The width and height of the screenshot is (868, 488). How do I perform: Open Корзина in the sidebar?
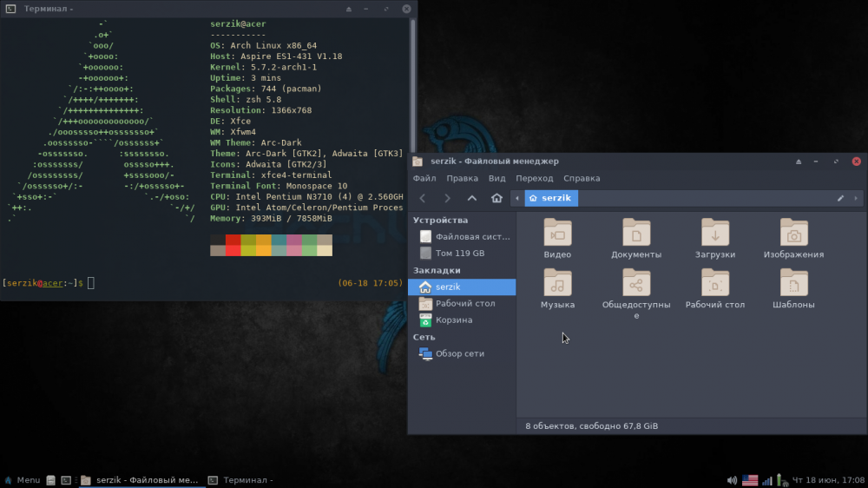[463, 320]
